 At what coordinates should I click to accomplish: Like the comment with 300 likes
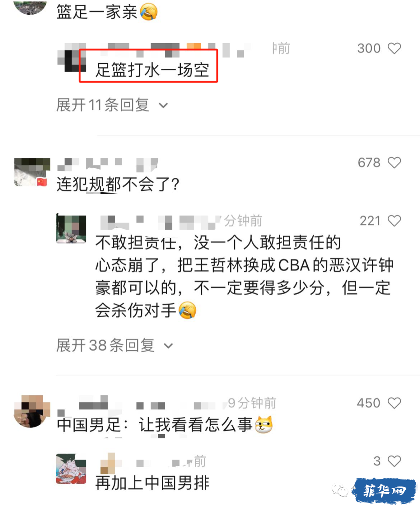tap(394, 48)
